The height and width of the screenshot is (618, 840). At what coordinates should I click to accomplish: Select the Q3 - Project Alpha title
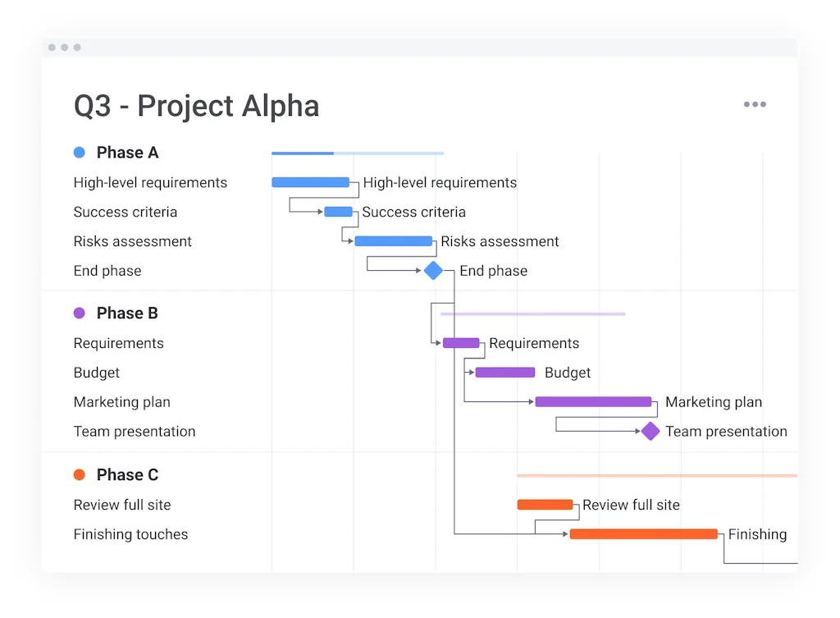[196, 105]
